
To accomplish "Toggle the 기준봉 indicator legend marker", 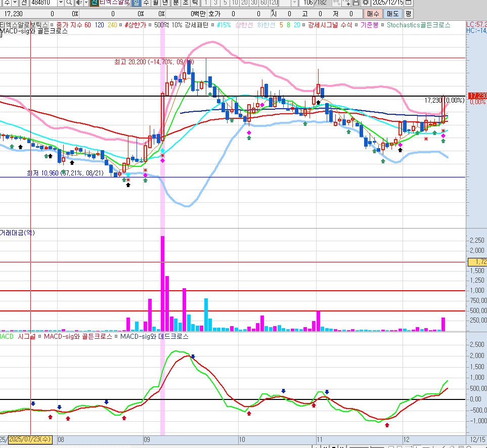I will tap(356, 25).
